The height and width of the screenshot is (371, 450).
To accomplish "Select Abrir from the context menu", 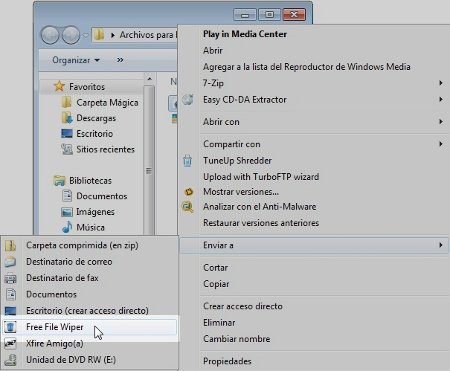I will [213, 51].
